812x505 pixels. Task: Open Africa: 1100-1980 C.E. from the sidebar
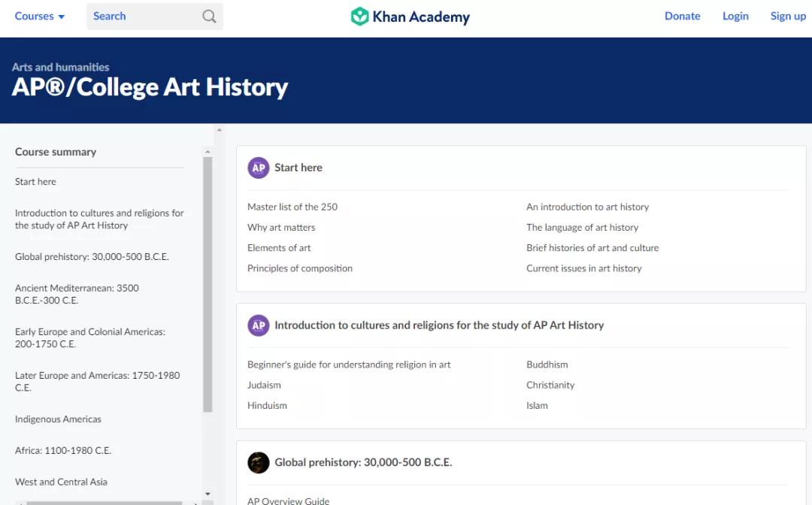[x=63, y=451]
